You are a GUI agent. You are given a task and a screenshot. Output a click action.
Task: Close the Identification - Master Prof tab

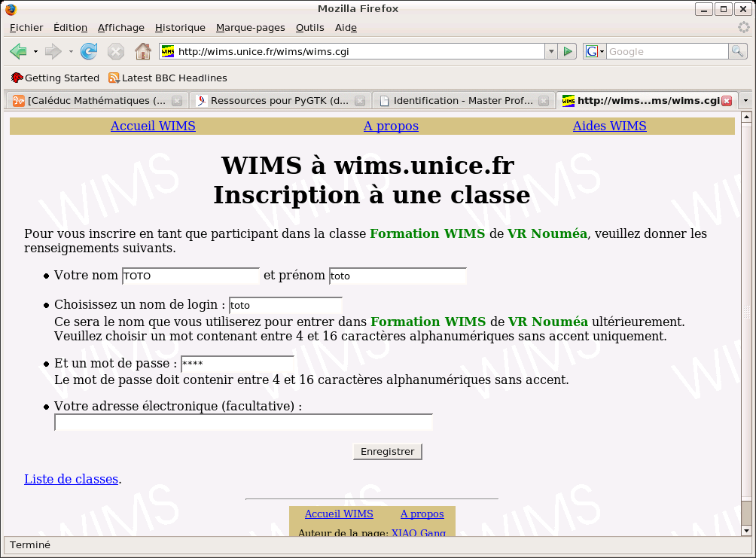click(544, 101)
